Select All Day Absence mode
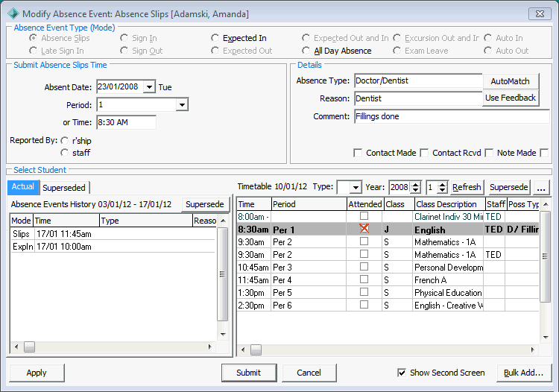Viewport: 559px width, 392px height. point(306,51)
